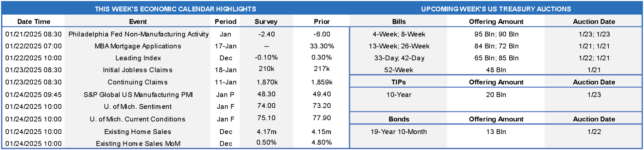Click the Leading Index event cell

pos(138,58)
